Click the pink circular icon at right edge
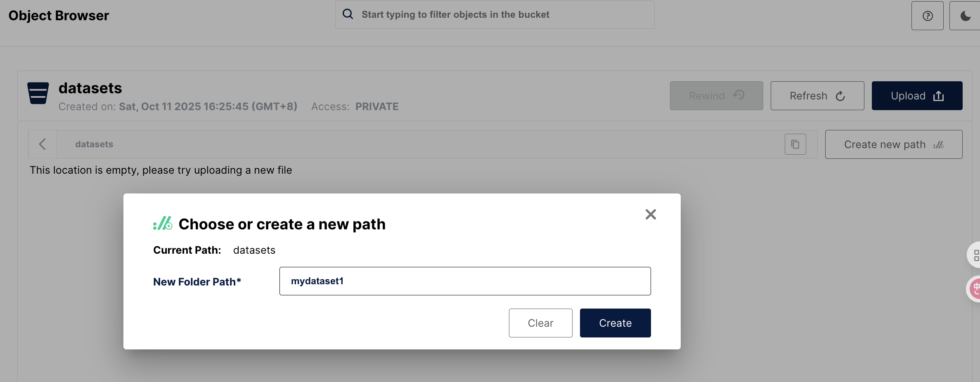Viewport: 980px width, 382px height. coord(975,288)
